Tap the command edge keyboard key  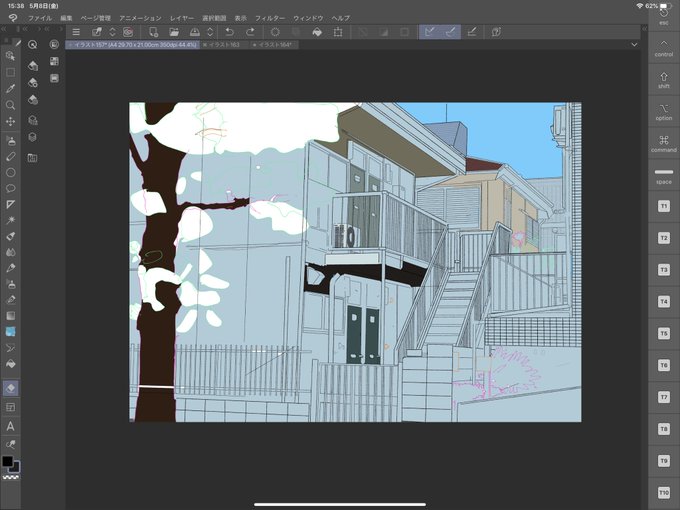click(664, 144)
